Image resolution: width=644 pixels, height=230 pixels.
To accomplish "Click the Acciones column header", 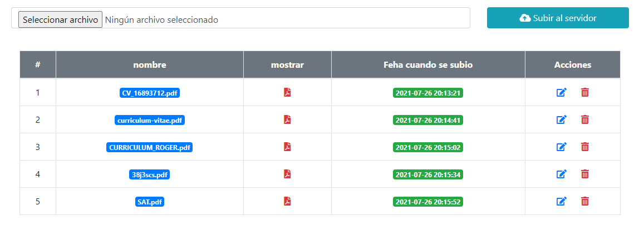I will [573, 65].
